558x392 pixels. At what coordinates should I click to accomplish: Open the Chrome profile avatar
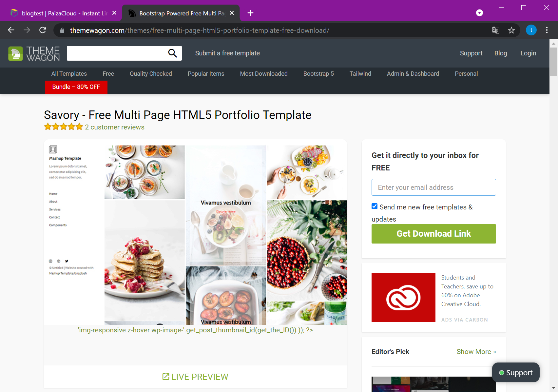point(531,30)
